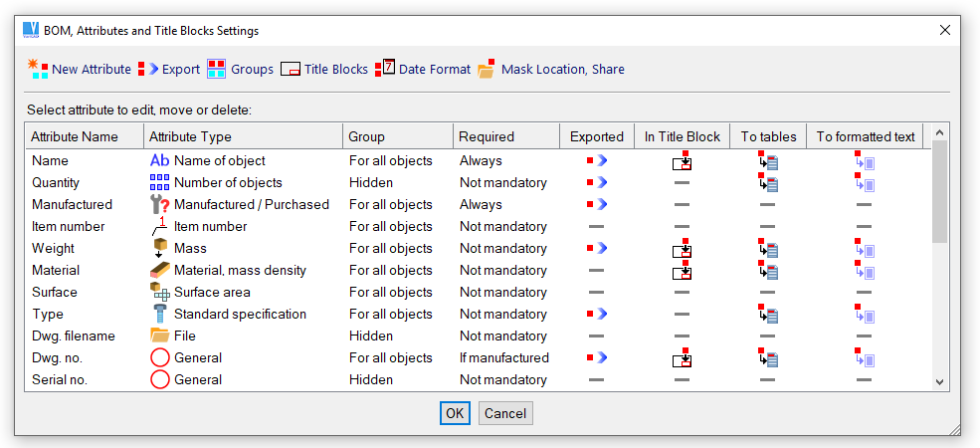Open the Date Format calendar icon
Screen dimensions: 980x448
click(385, 69)
